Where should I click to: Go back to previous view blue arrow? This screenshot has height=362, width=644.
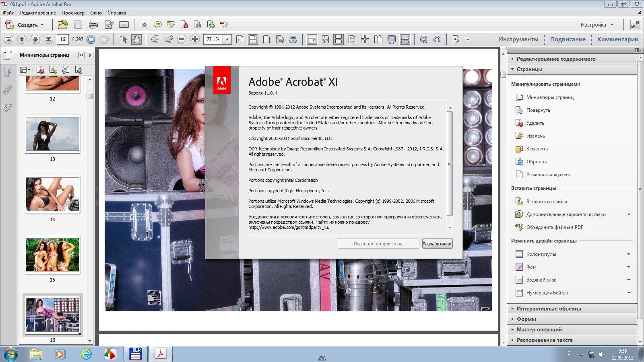pyautogui.click(x=91, y=39)
